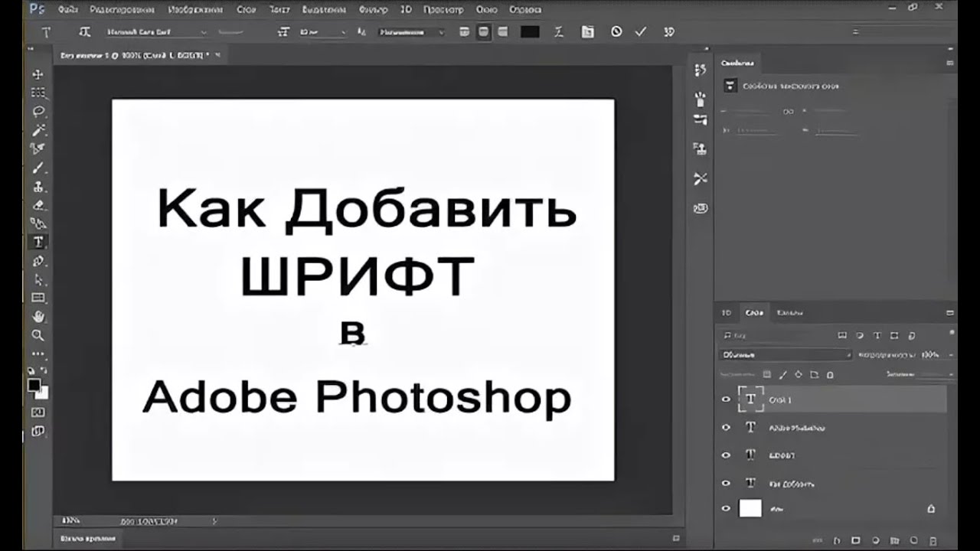Viewport: 980px width, 551px height.
Task: Open the Create Warped Text dialog
Action: click(x=559, y=32)
